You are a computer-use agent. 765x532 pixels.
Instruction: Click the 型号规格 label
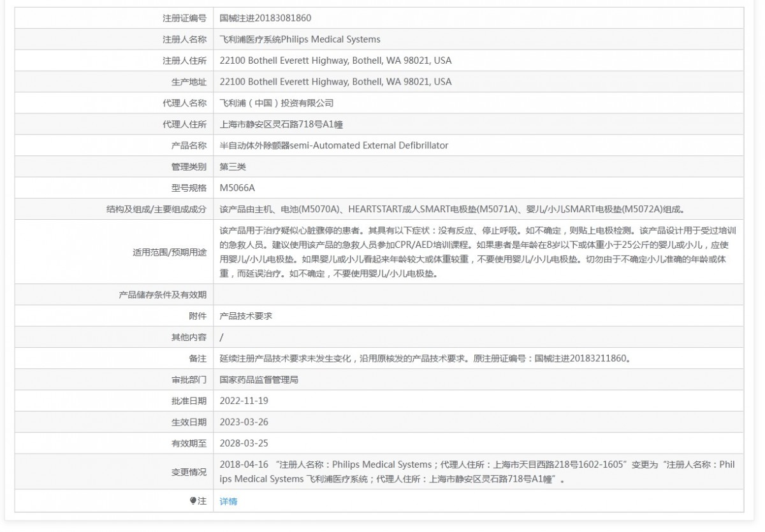pyautogui.click(x=189, y=188)
